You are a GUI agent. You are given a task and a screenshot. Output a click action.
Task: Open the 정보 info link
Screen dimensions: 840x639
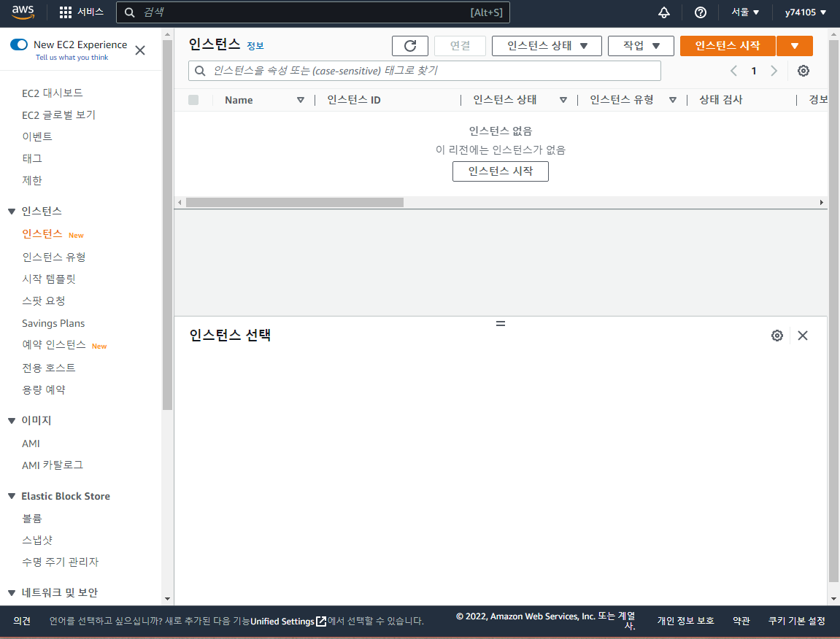[255, 46]
